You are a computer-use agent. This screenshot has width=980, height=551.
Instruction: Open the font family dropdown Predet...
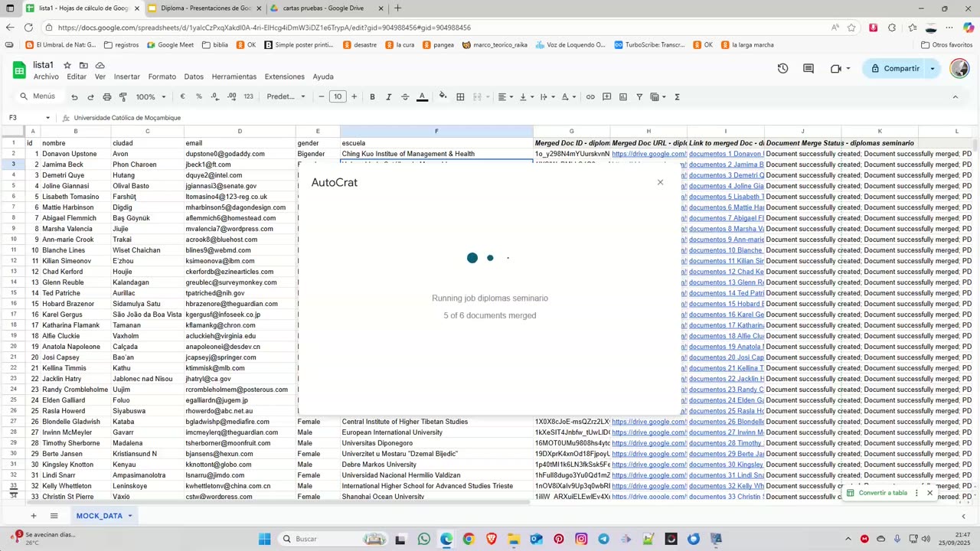click(x=286, y=97)
